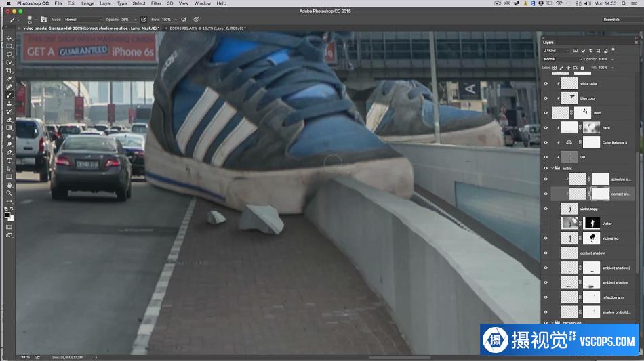Open the Filter menu
This screenshot has width=644, height=361.
point(156,3)
